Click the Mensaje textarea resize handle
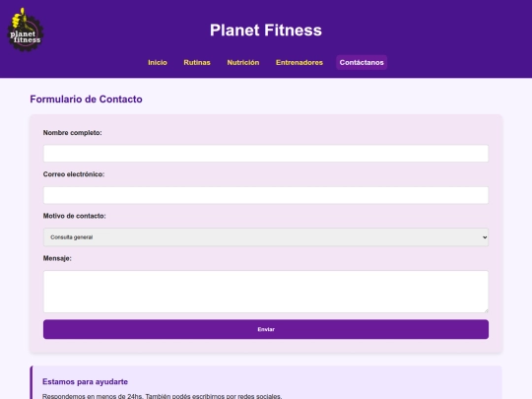This screenshot has width=532, height=399. (x=486, y=310)
